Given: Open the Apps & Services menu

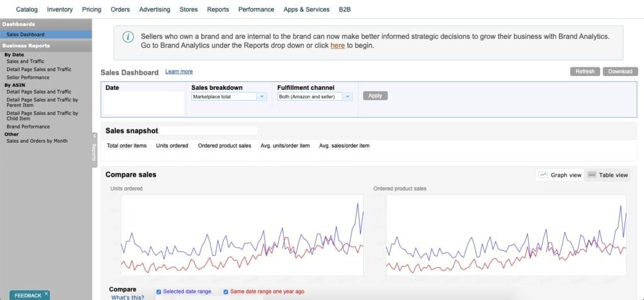Looking at the screenshot, I should 306,9.
